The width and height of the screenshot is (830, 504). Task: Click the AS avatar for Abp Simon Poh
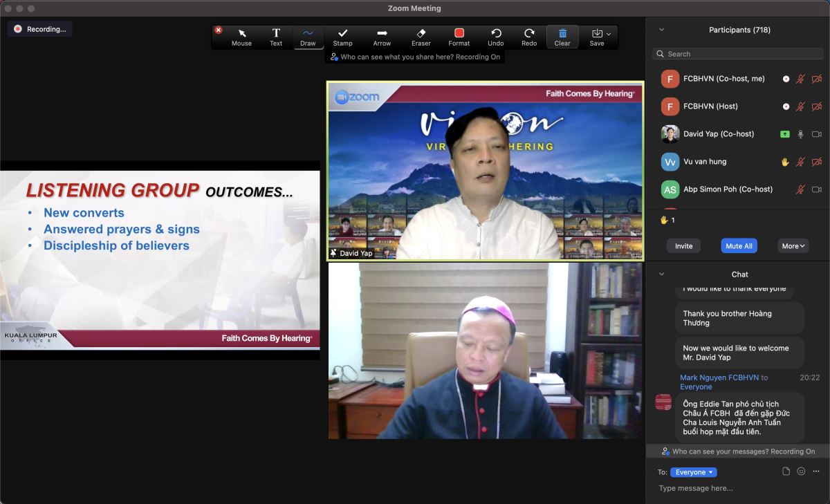pyautogui.click(x=670, y=189)
